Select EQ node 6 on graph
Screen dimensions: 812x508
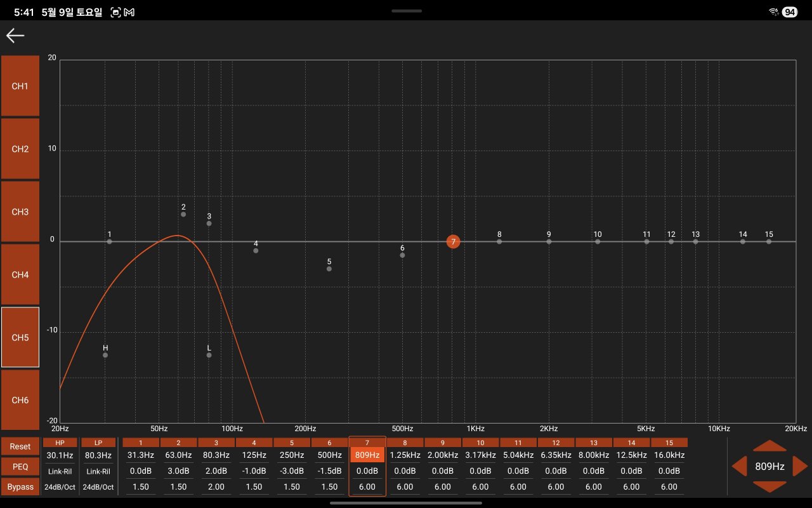pyautogui.click(x=402, y=255)
